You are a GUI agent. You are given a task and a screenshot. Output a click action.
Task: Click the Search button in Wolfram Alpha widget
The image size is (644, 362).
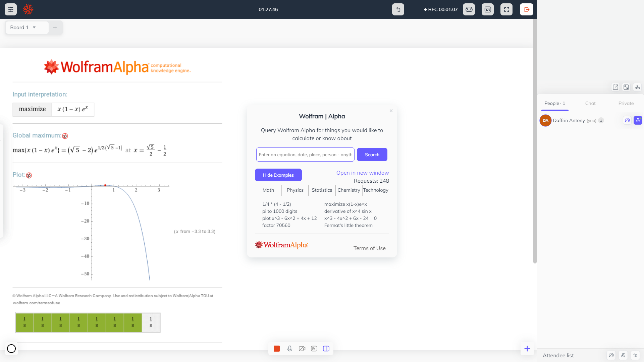372,155
